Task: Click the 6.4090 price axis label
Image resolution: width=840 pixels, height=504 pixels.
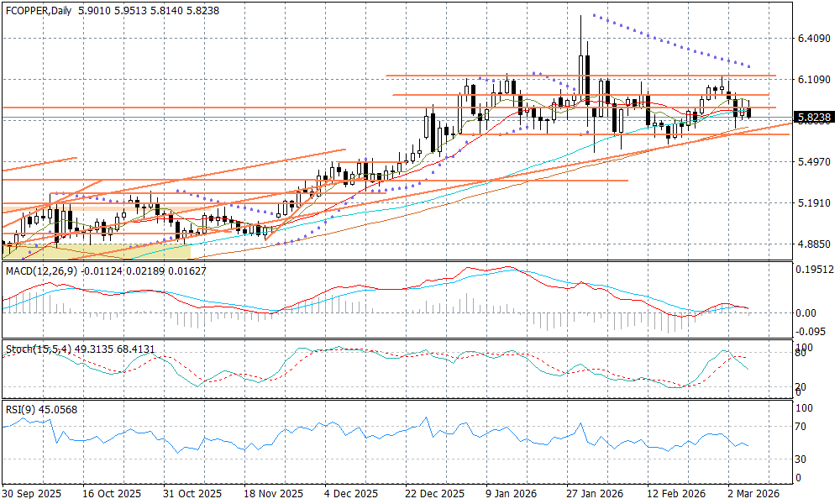Action: [x=812, y=39]
